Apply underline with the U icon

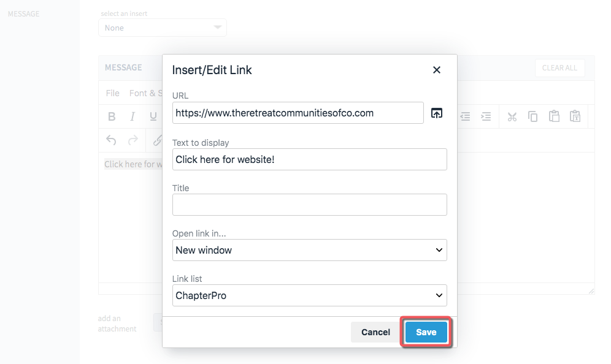pyautogui.click(x=153, y=116)
